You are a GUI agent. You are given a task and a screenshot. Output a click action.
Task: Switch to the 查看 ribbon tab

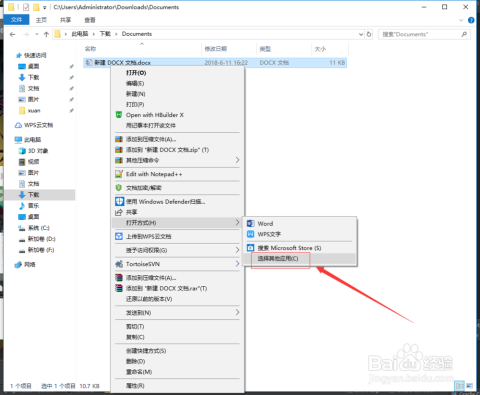coord(90,20)
